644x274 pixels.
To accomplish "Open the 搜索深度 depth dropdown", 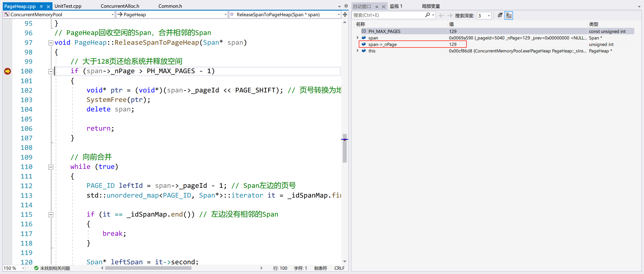I will point(489,15).
